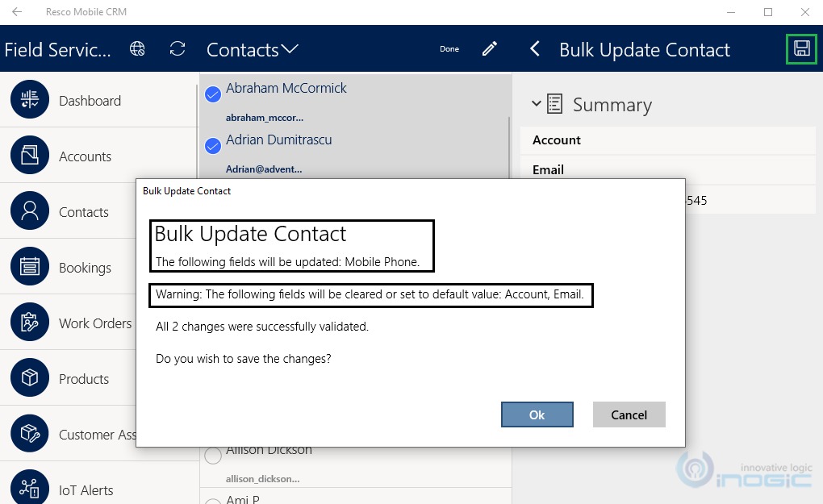Open the Work Orders sidebar icon
The image size is (823, 504).
click(30, 322)
